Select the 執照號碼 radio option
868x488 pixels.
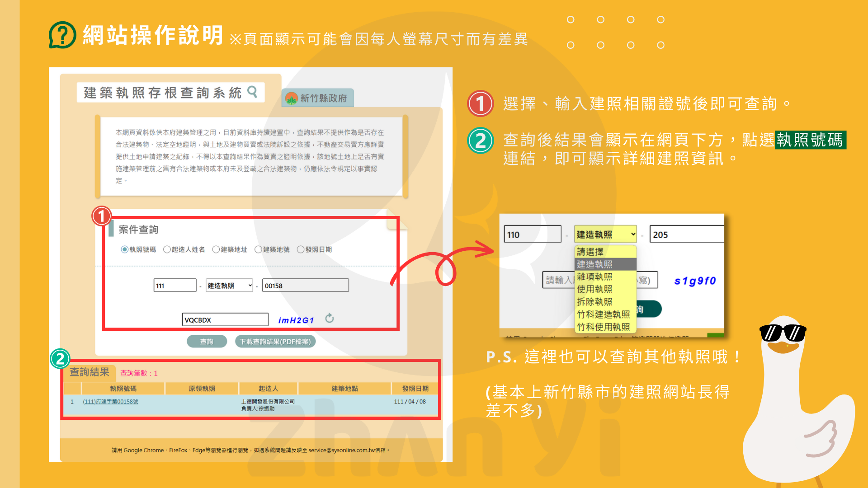tap(124, 249)
